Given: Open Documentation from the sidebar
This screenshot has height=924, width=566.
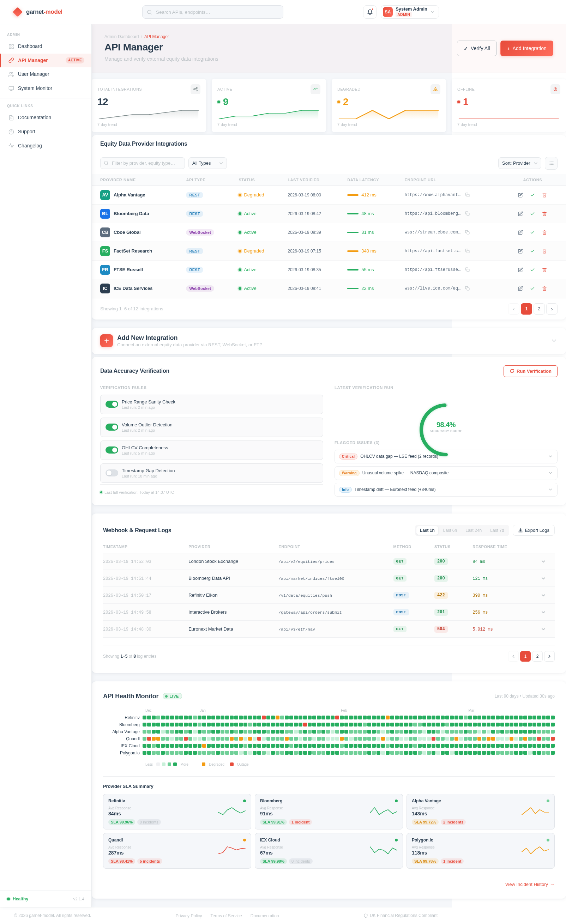Looking at the screenshot, I should [35, 117].
